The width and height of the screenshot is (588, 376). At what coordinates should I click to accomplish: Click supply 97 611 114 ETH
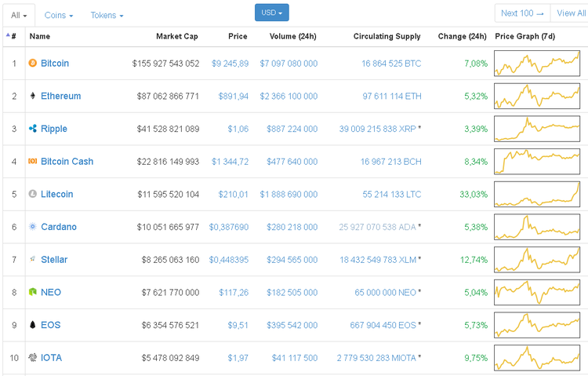coord(392,97)
